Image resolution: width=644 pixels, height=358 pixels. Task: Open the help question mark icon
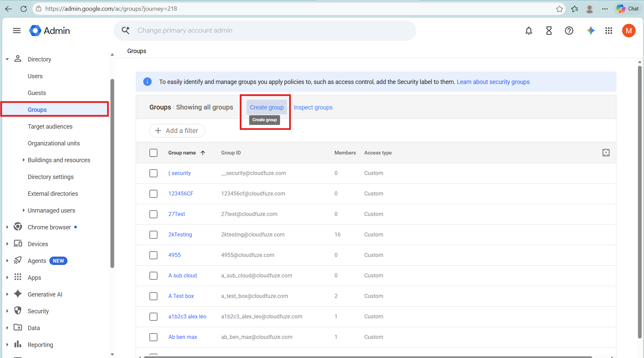(569, 31)
